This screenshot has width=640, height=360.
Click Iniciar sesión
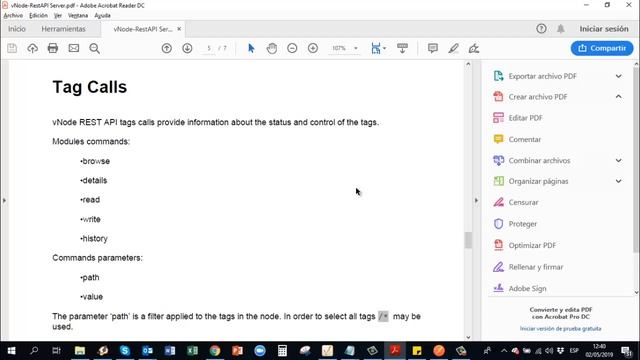[x=604, y=29]
